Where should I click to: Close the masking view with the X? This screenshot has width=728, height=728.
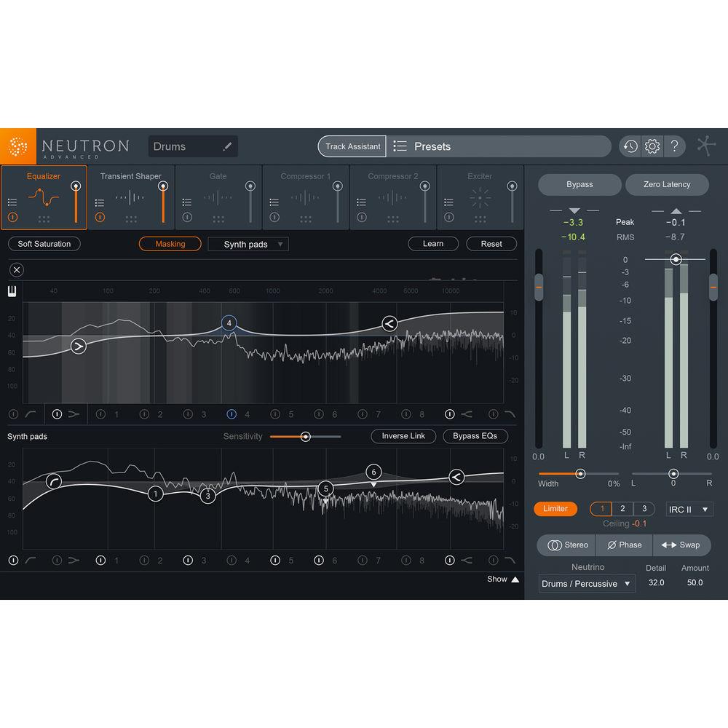click(16, 269)
